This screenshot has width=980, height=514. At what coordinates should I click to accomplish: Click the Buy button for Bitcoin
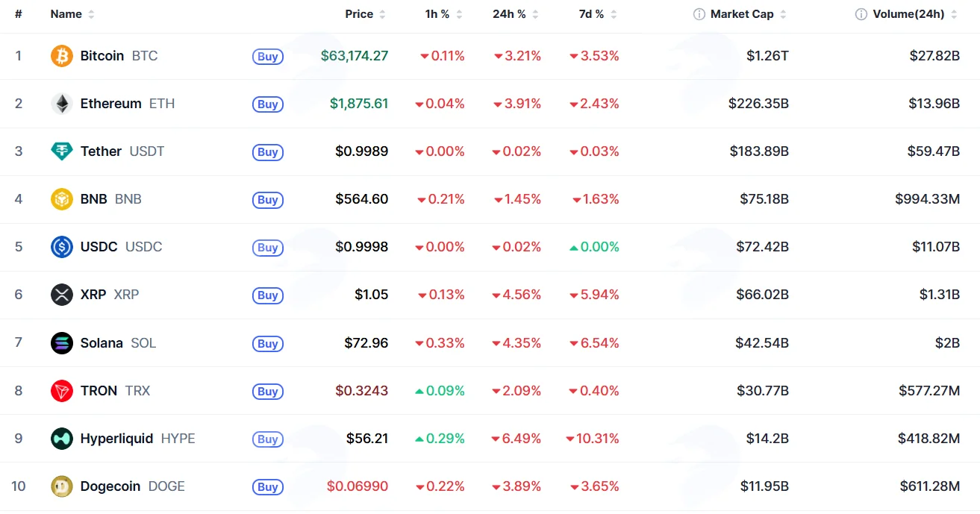click(268, 56)
